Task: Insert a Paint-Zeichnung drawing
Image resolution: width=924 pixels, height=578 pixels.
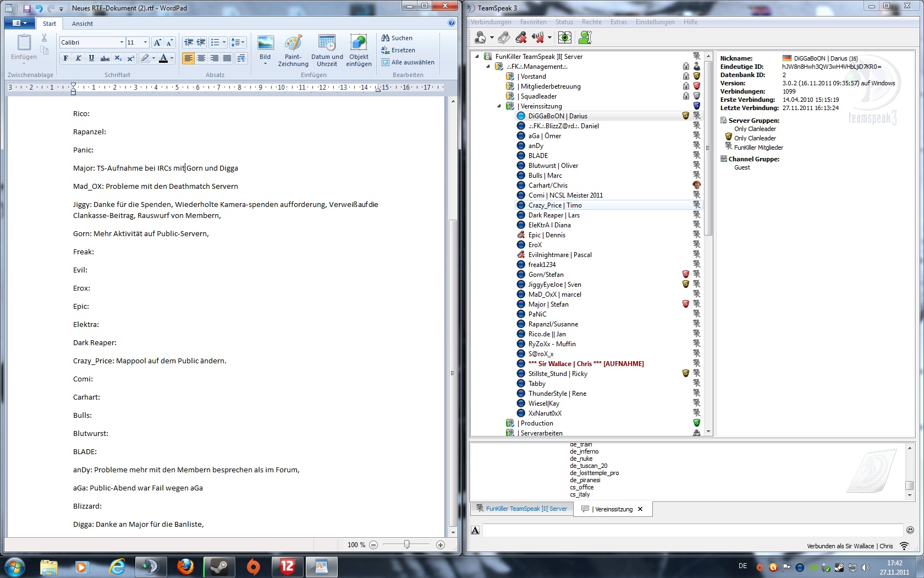Action: 293,51
